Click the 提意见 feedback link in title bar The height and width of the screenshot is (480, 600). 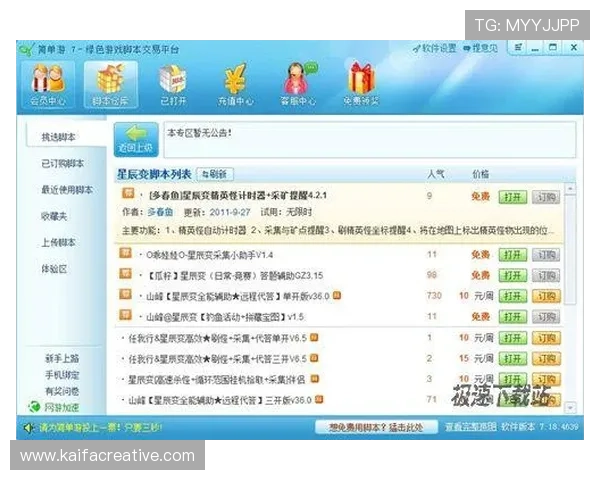481,49
